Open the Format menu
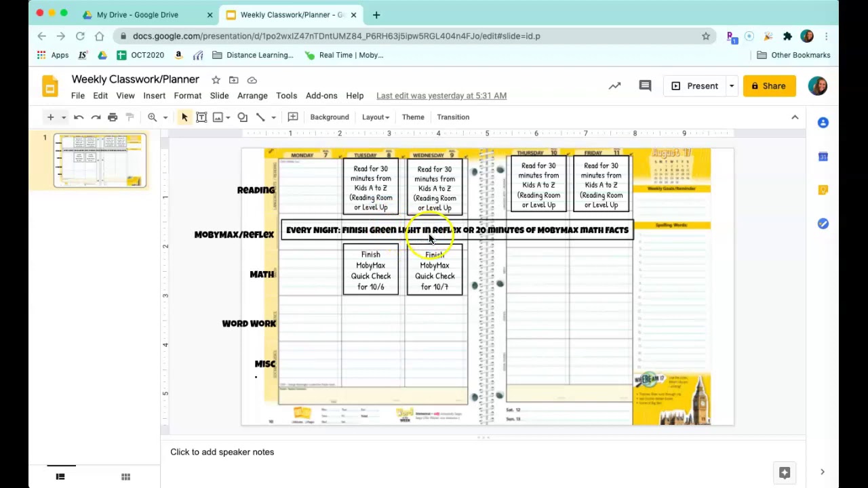Screen dimensions: 868x488 click(x=188, y=96)
